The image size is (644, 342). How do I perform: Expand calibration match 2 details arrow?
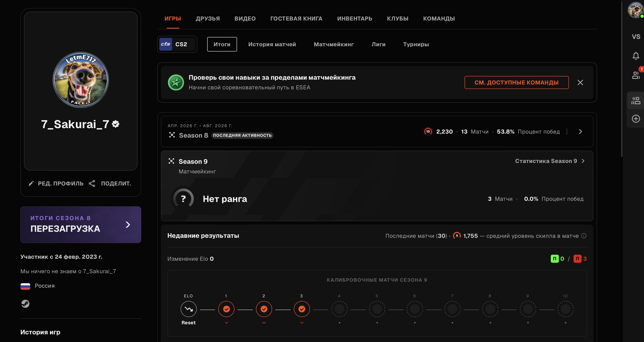tap(264, 323)
